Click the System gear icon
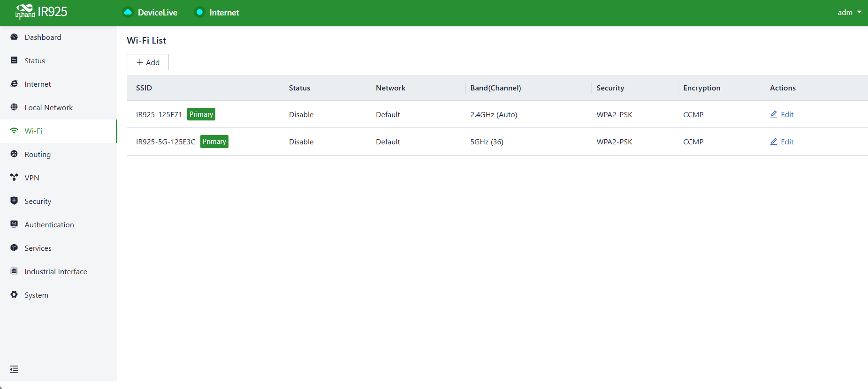 (14, 295)
